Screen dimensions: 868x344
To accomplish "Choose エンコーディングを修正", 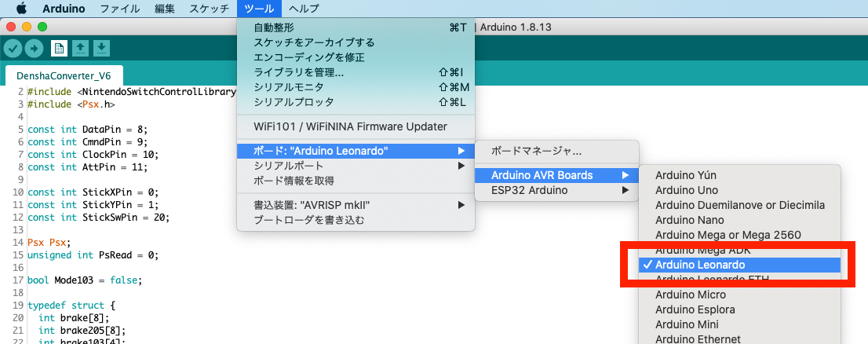I will click(356, 57).
